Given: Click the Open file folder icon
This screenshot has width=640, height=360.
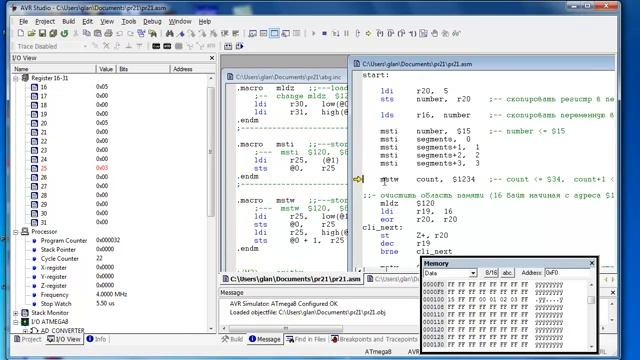Looking at the screenshot, I should [x=31, y=33].
